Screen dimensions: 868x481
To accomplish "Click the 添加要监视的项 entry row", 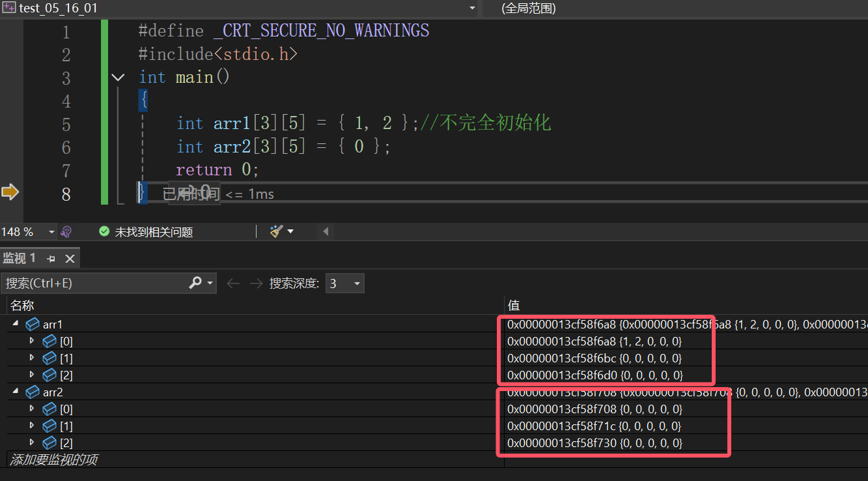I will tap(54, 459).
